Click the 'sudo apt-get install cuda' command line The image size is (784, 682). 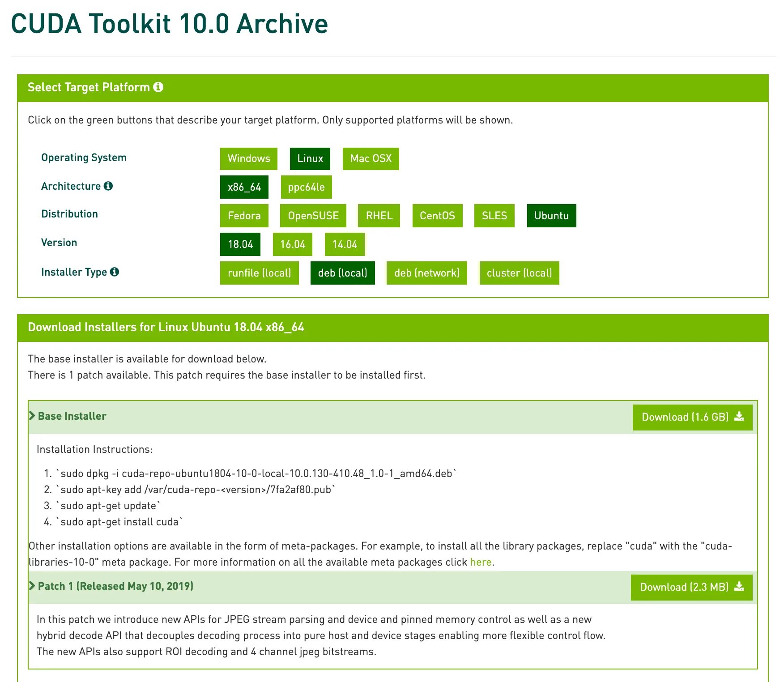tap(119, 522)
